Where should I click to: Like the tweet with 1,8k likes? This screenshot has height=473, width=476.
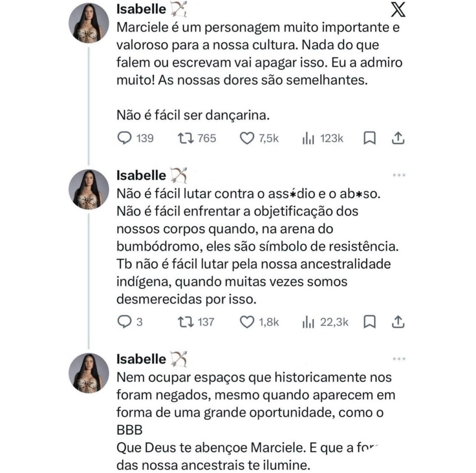tap(248, 322)
